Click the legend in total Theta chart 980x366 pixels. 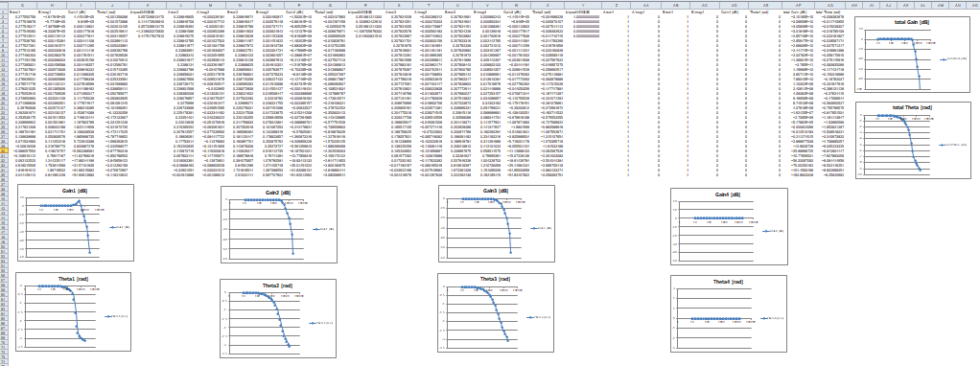pyautogui.click(x=952, y=145)
